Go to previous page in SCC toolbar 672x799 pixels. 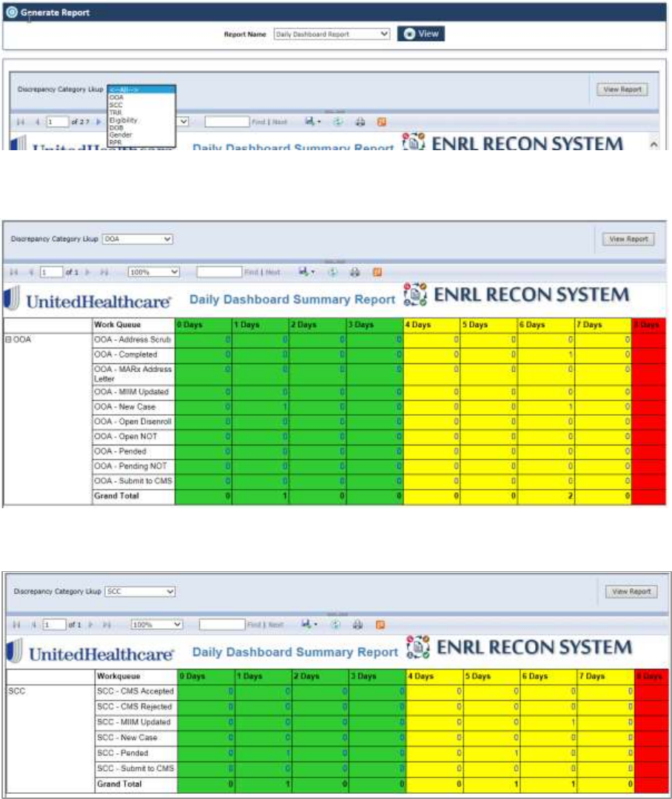pyautogui.click(x=33, y=624)
